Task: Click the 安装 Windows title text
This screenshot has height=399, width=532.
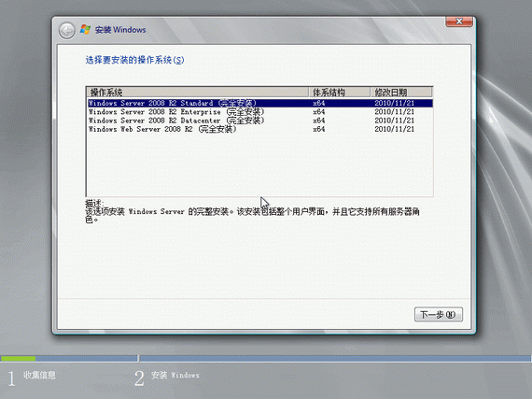Action: pyautogui.click(x=120, y=30)
